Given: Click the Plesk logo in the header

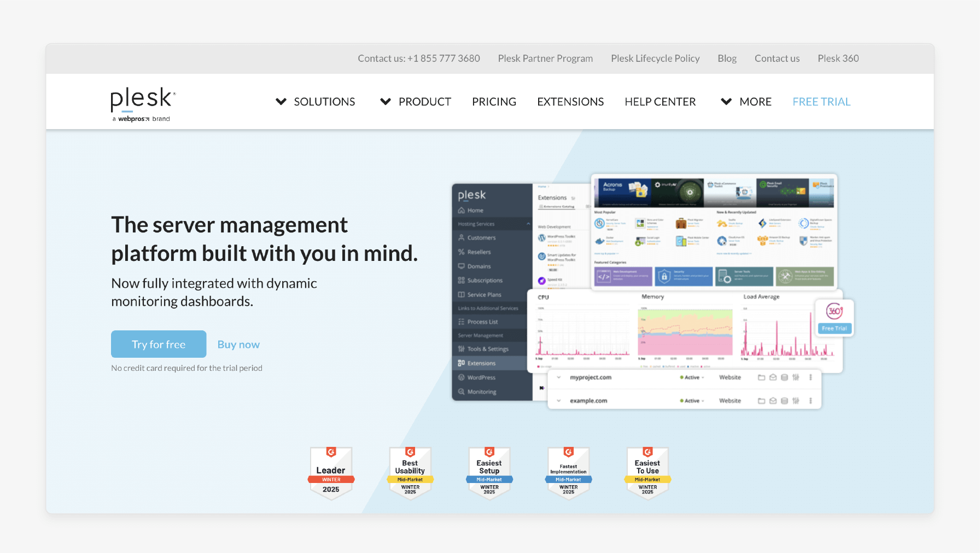Looking at the screenshot, I should (x=143, y=104).
